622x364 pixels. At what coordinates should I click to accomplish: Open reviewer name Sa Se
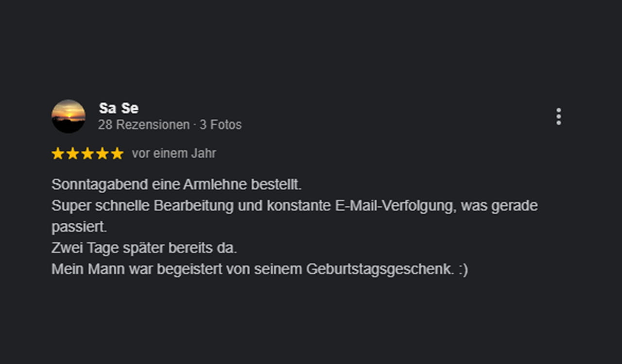pos(119,108)
